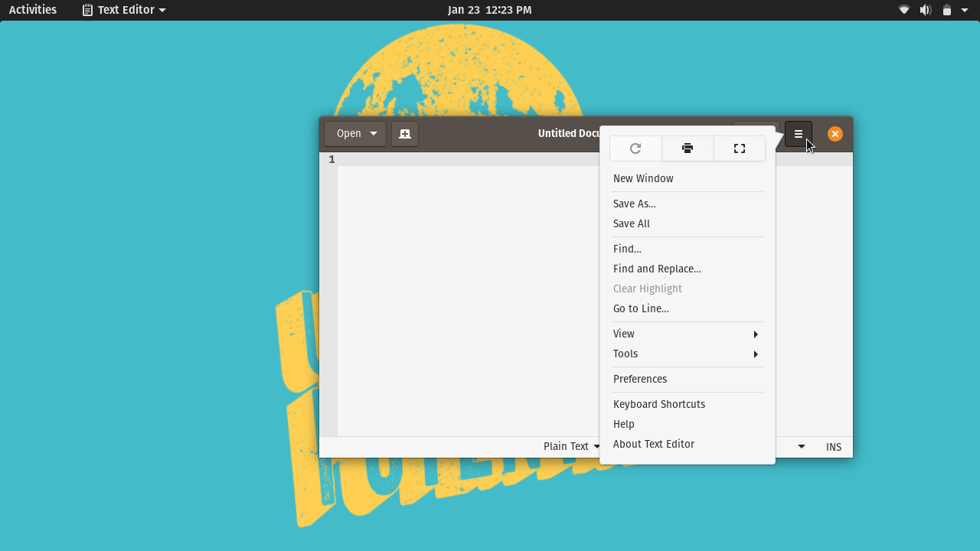The width and height of the screenshot is (980, 551).
Task: Click the Print icon in the menu
Action: (x=688, y=148)
